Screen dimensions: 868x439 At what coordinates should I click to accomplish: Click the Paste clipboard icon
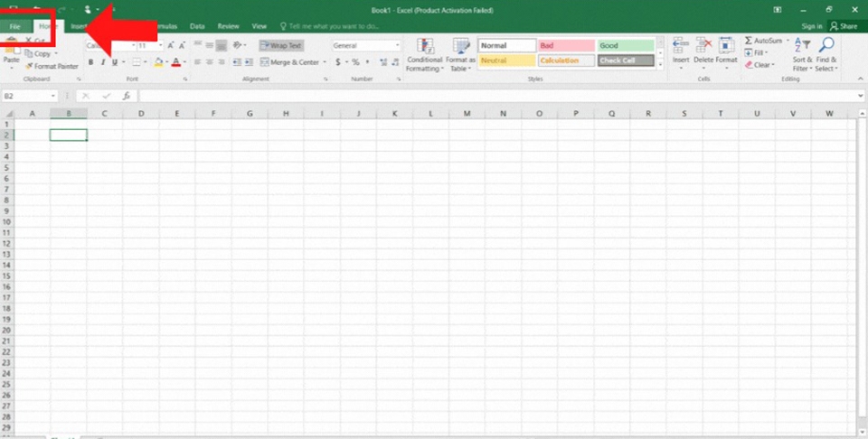pos(11,47)
